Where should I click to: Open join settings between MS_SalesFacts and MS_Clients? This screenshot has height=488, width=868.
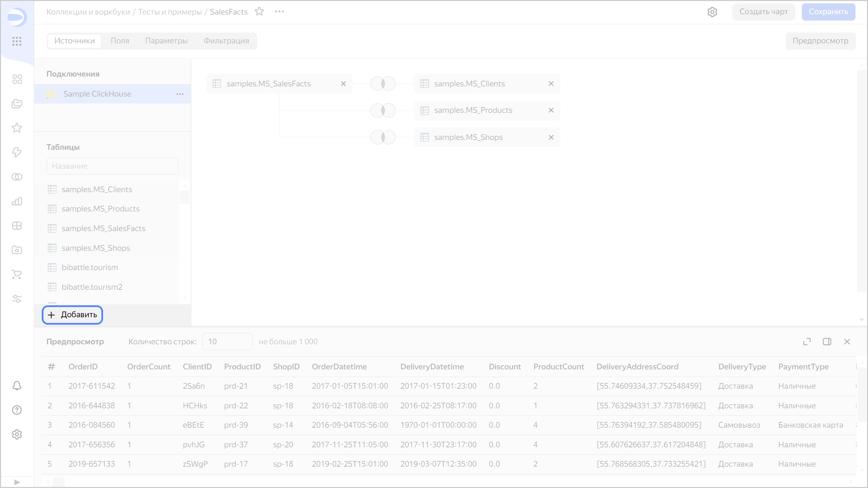(382, 83)
